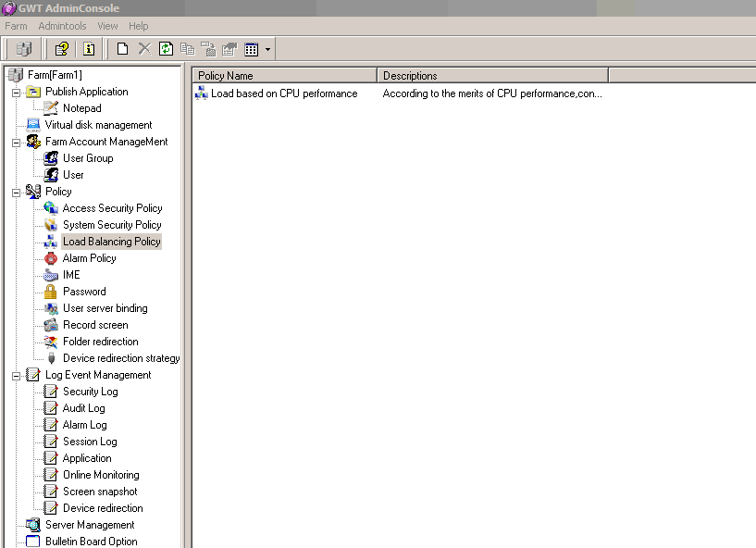This screenshot has height=548, width=756.
Task: Collapse the Policy tree node
Action: pos(16,192)
